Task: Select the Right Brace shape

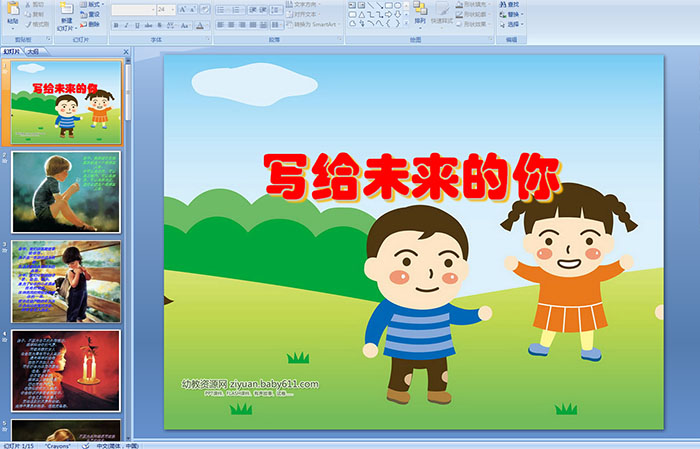Action: pos(397,23)
